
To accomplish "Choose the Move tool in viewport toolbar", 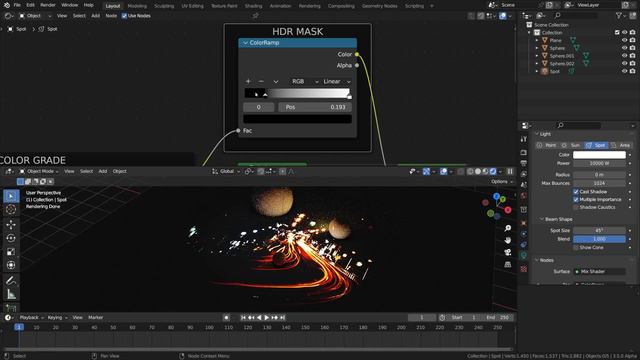I will (11, 224).
